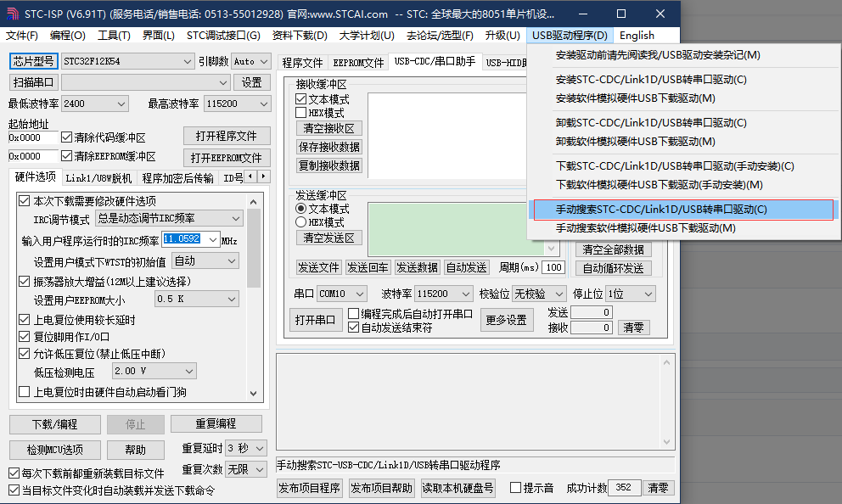Toggle 本次下载需要修改硬件选项 checkbox
The height and width of the screenshot is (504, 842).
(x=24, y=201)
